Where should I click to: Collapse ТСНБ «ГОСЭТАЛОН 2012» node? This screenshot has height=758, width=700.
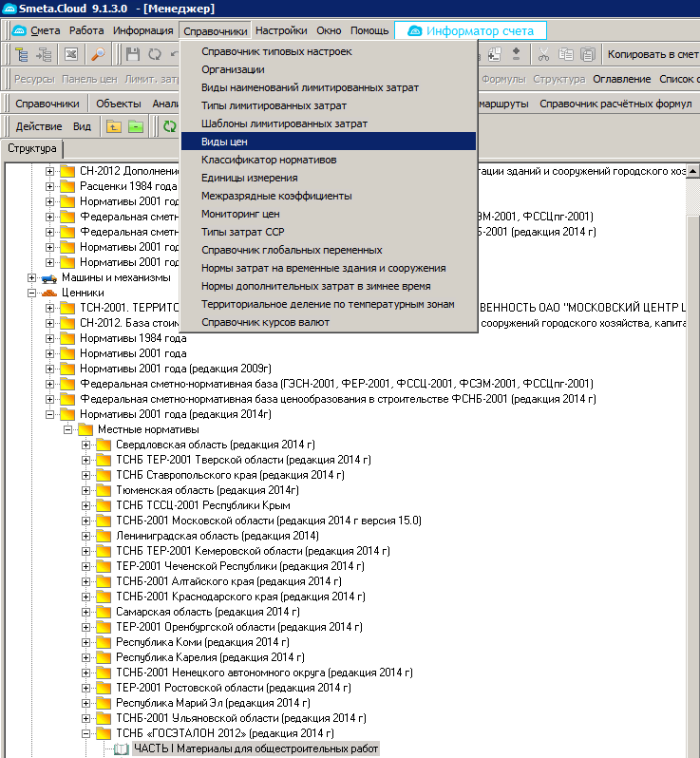coord(85,734)
